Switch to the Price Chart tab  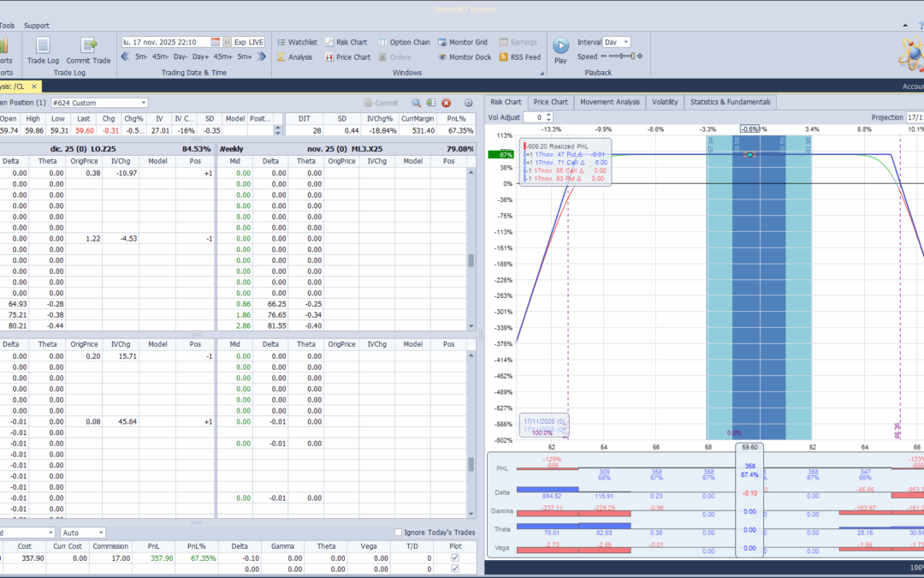pyautogui.click(x=550, y=102)
